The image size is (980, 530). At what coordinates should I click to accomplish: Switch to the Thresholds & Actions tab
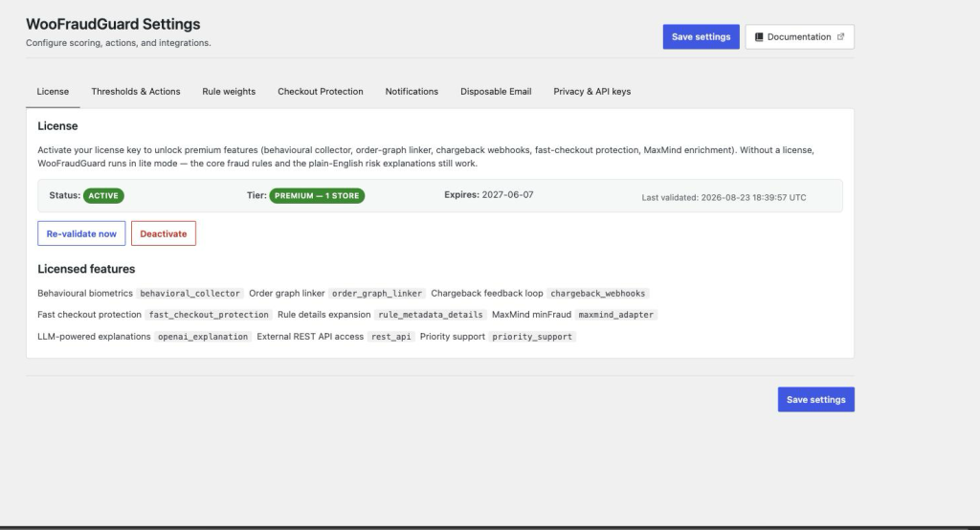(136, 91)
